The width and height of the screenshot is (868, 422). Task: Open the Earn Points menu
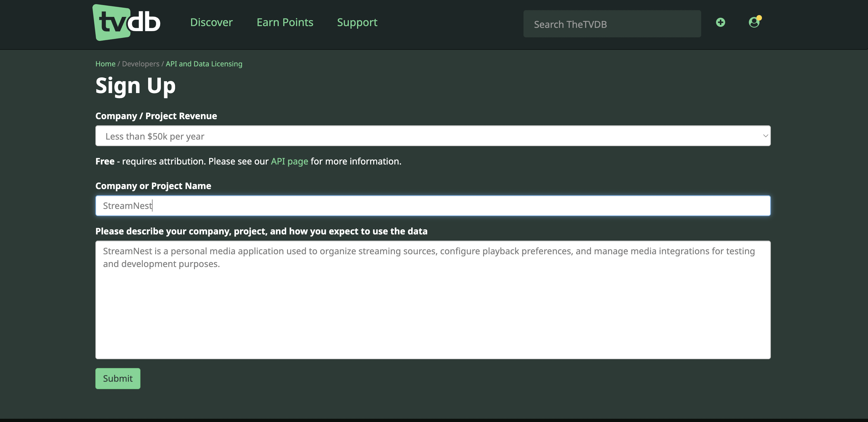[285, 23]
